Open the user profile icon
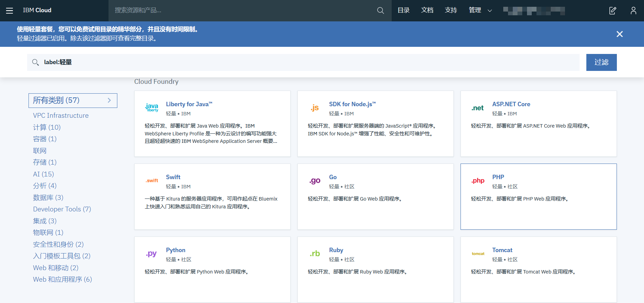The height and width of the screenshot is (303, 644). pos(633,11)
